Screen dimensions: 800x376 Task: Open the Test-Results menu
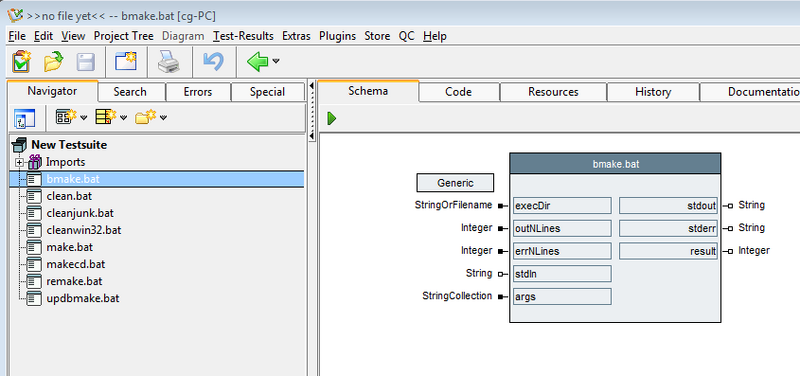[243, 36]
